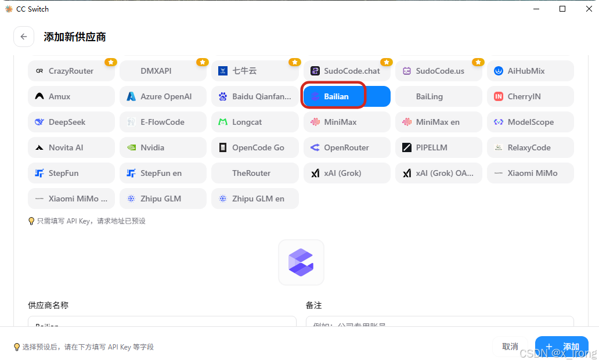599x364 pixels.
Task: Click the Azure OpenAI logo icon
Action: click(x=131, y=96)
